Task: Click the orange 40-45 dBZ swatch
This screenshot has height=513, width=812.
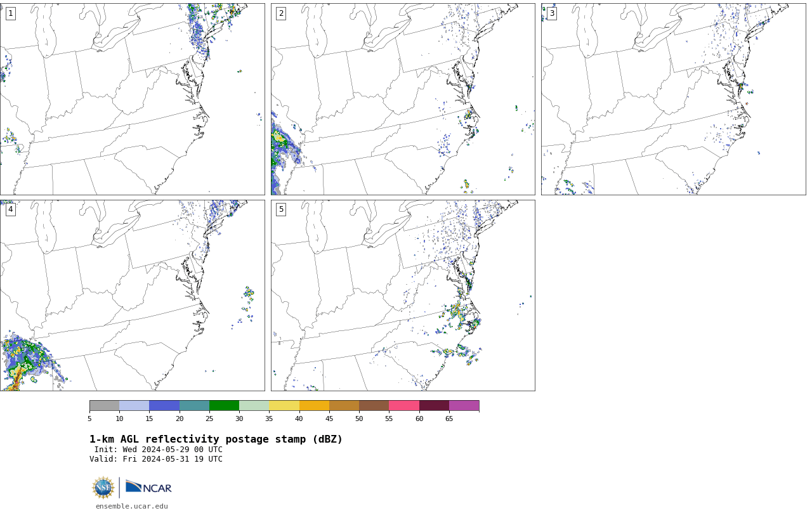Action: click(314, 406)
